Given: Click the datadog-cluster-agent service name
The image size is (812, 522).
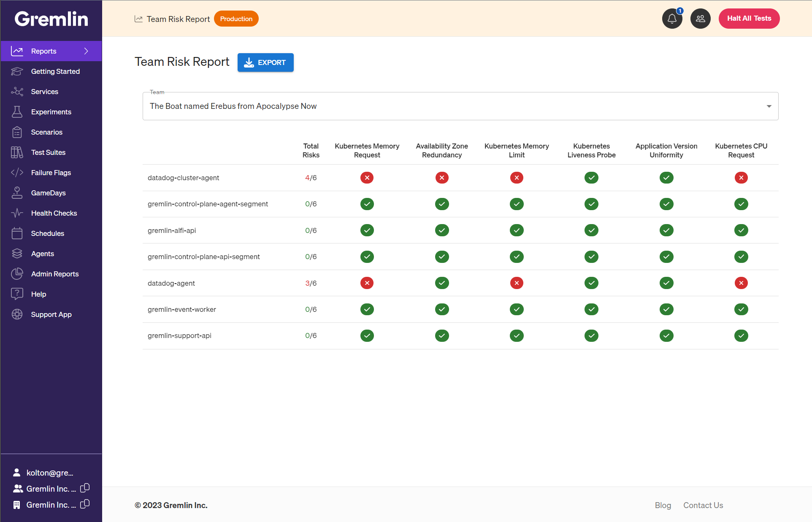Looking at the screenshot, I should coord(183,178).
